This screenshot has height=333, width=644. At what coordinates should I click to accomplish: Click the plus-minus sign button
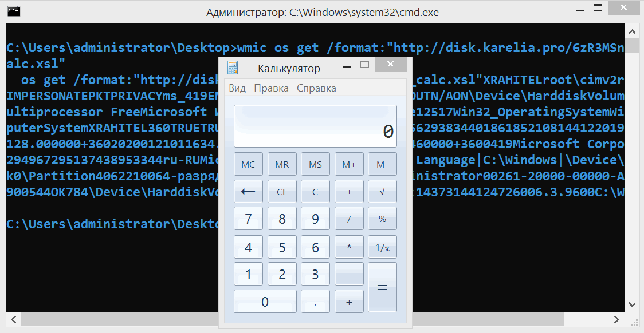349,191
